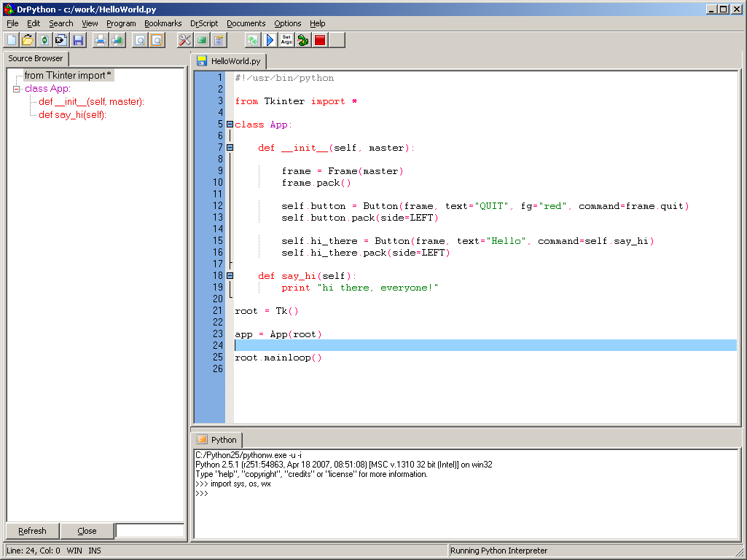
Task: Click the 'print "hi there, everyone!"' line
Action: tap(360, 288)
